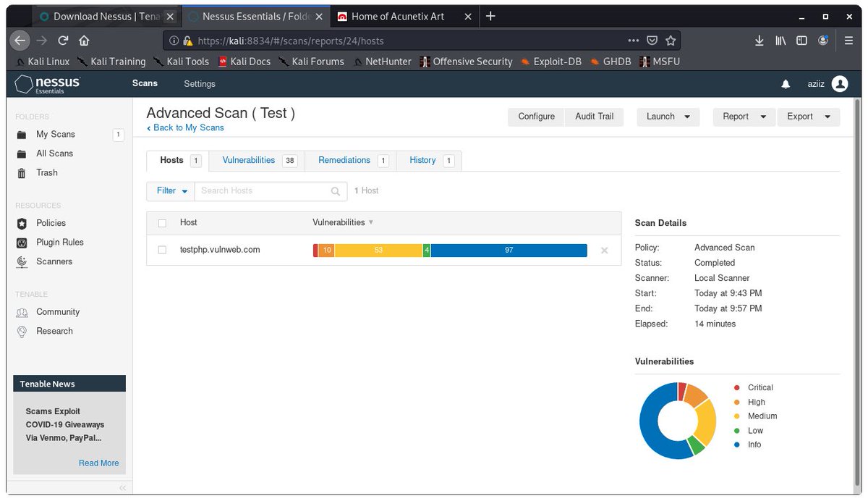Click the High segment showing 10

[326, 250]
